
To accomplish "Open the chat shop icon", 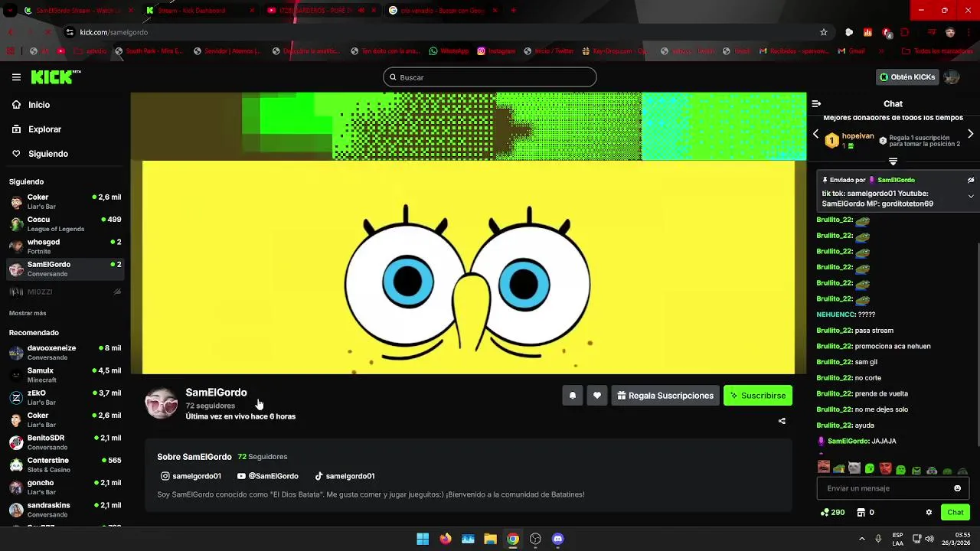I will point(861,512).
